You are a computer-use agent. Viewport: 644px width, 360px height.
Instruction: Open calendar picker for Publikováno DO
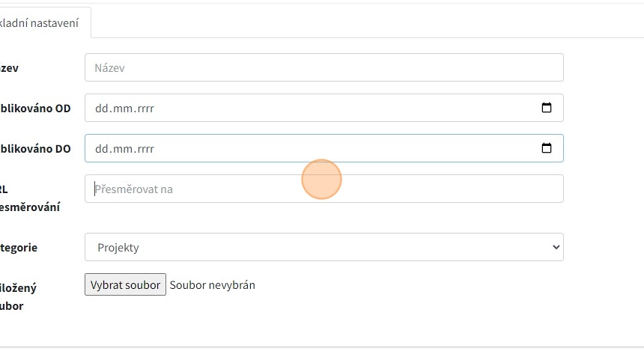pyautogui.click(x=547, y=148)
